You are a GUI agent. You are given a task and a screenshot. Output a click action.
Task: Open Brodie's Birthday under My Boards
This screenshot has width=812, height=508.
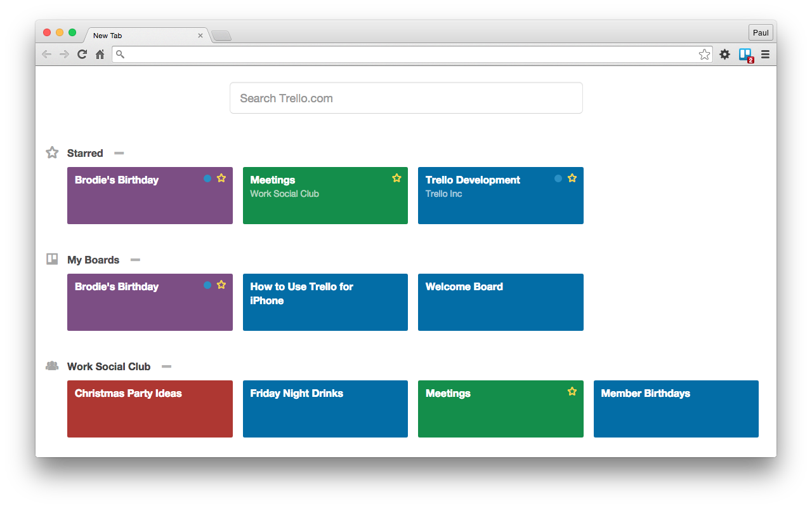coord(150,302)
